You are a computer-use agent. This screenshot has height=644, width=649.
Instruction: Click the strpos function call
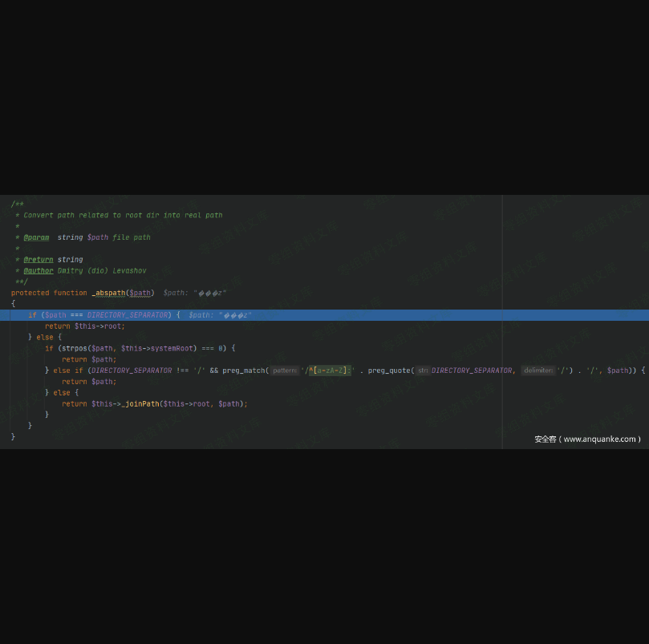[71, 348]
